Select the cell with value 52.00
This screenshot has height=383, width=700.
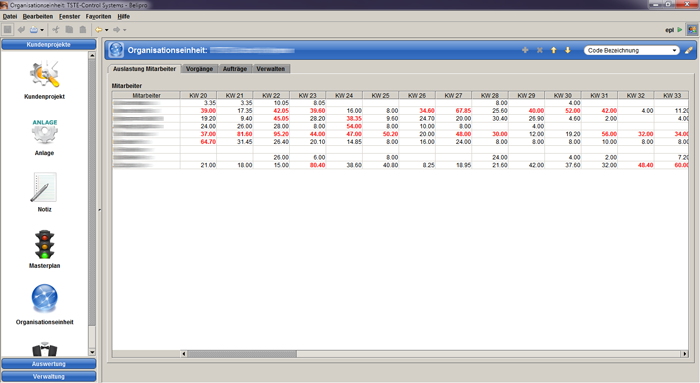(x=563, y=111)
